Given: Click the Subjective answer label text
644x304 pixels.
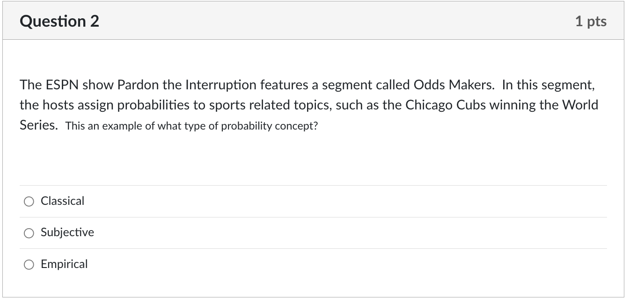Looking at the screenshot, I should click(67, 232).
